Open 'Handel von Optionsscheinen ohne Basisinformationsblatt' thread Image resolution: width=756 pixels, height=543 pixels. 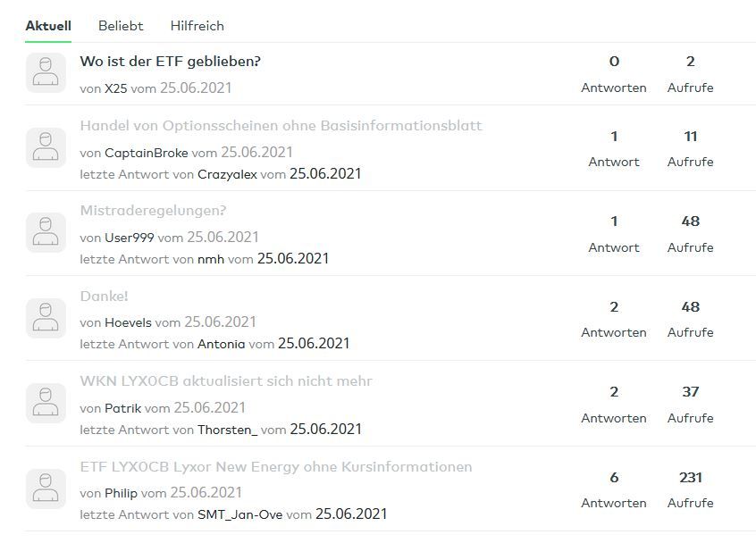point(281,126)
